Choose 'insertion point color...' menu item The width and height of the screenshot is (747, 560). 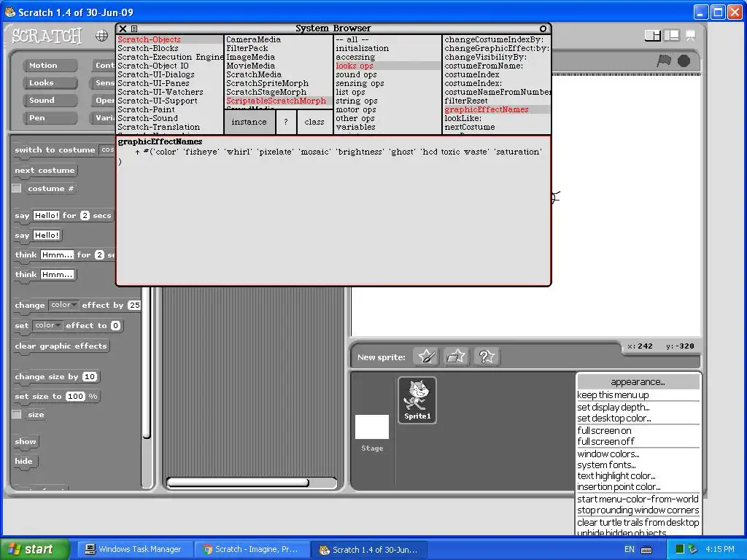pyautogui.click(x=638, y=486)
